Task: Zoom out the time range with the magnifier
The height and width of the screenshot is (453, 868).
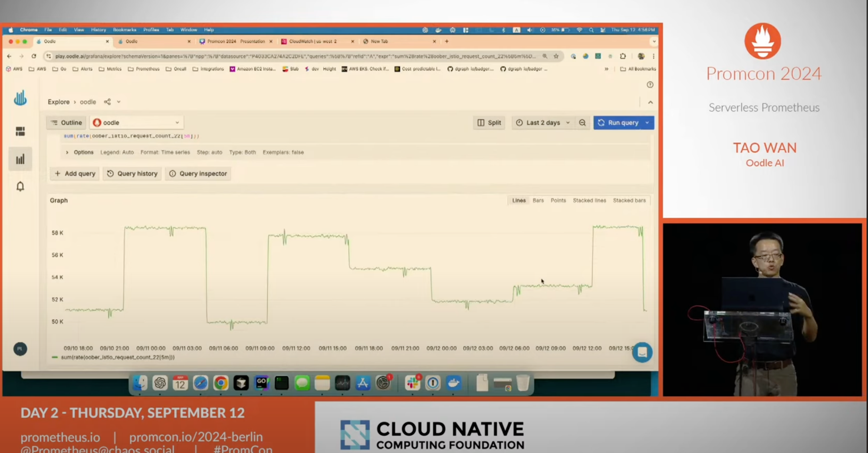Action: pos(582,123)
